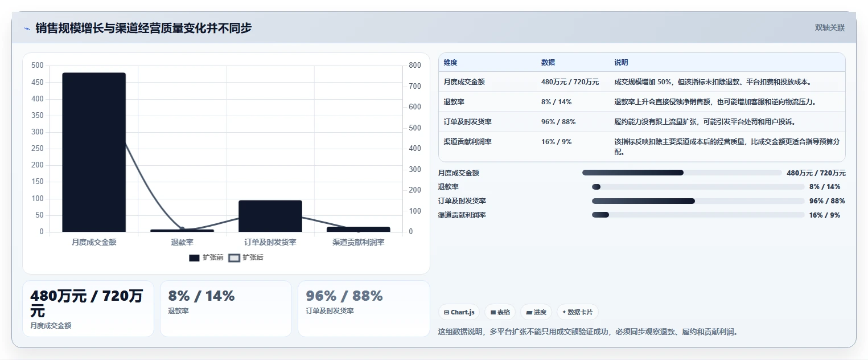
Task: Click the 退款率 chart bar
Action: (x=182, y=231)
